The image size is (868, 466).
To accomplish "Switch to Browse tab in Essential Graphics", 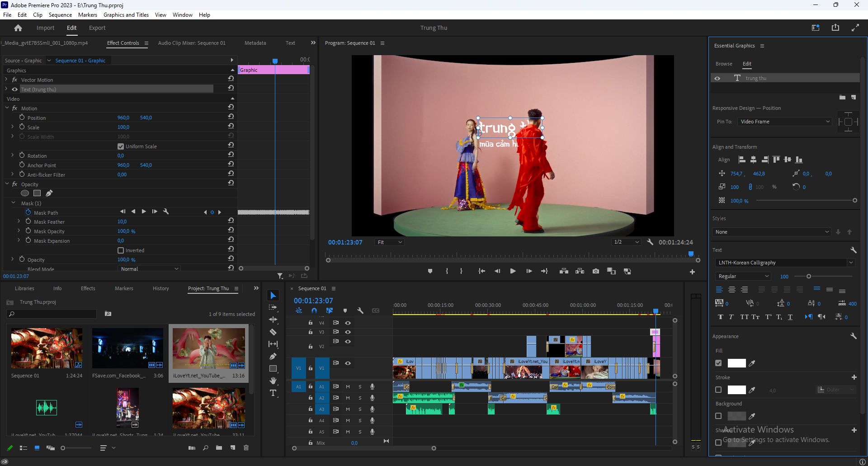I will point(724,64).
